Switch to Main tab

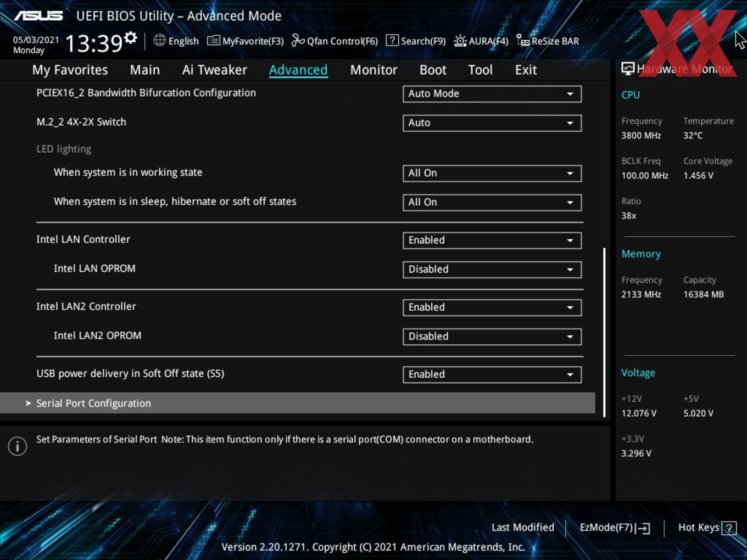145,70
